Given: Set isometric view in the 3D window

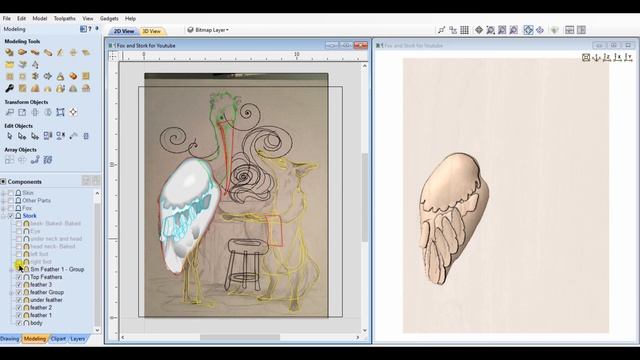Looking at the screenshot, I should [x=586, y=58].
